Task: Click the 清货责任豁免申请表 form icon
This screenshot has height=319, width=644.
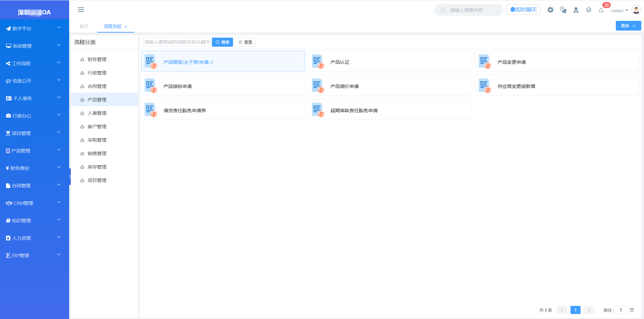Action: coord(151,110)
